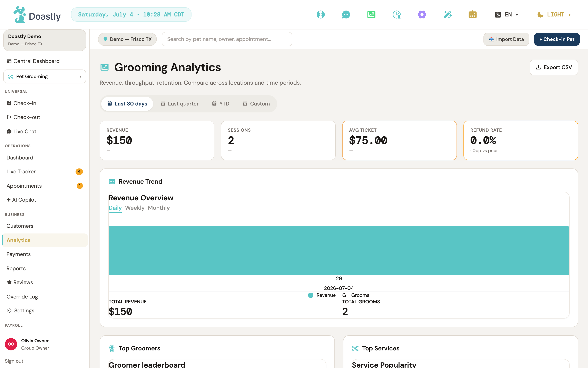Image resolution: width=588 pixels, height=368 pixels.
Task: Open Live Chat in sidebar
Action: pyautogui.click(x=45, y=131)
